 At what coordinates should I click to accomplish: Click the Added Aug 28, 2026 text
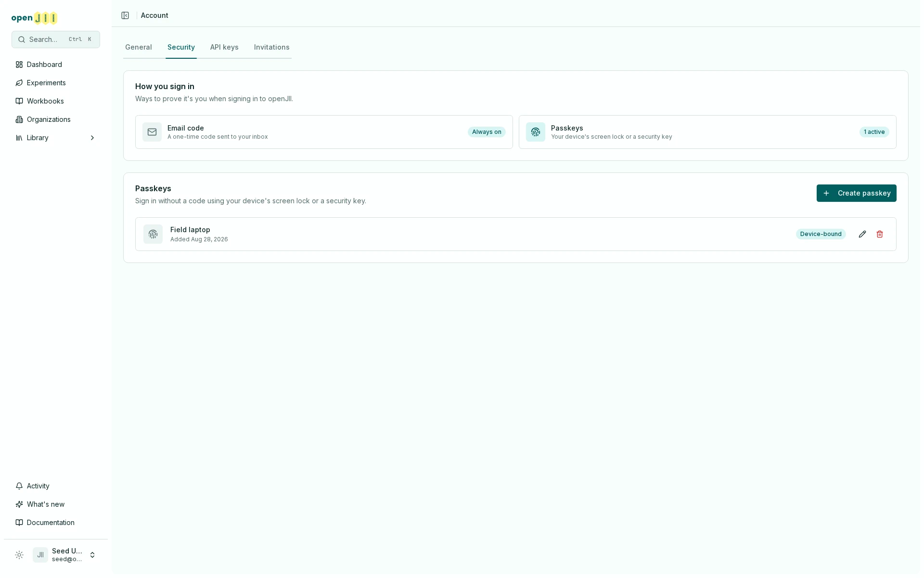(x=199, y=239)
